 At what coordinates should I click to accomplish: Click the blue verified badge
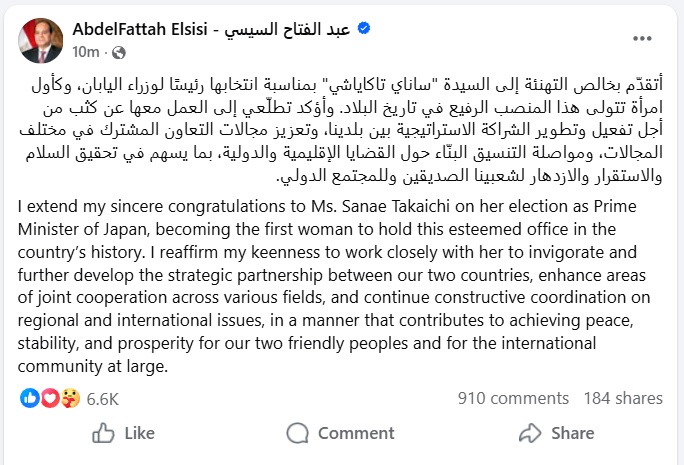point(365,29)
